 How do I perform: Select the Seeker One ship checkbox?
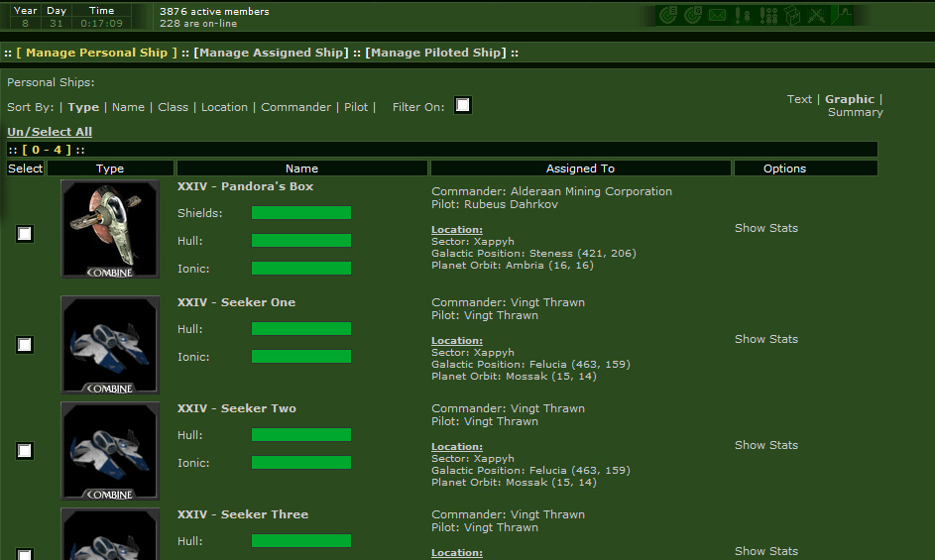click(x=25, y=345)
